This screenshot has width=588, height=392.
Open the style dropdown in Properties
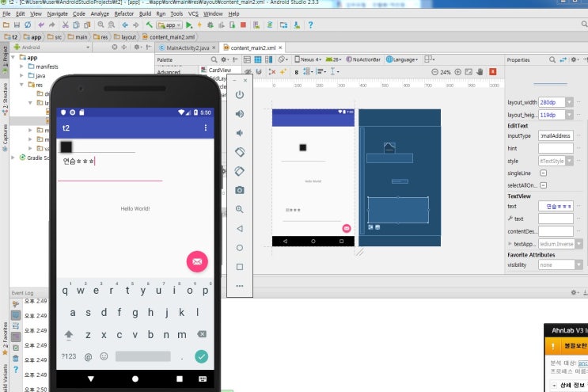569,161
